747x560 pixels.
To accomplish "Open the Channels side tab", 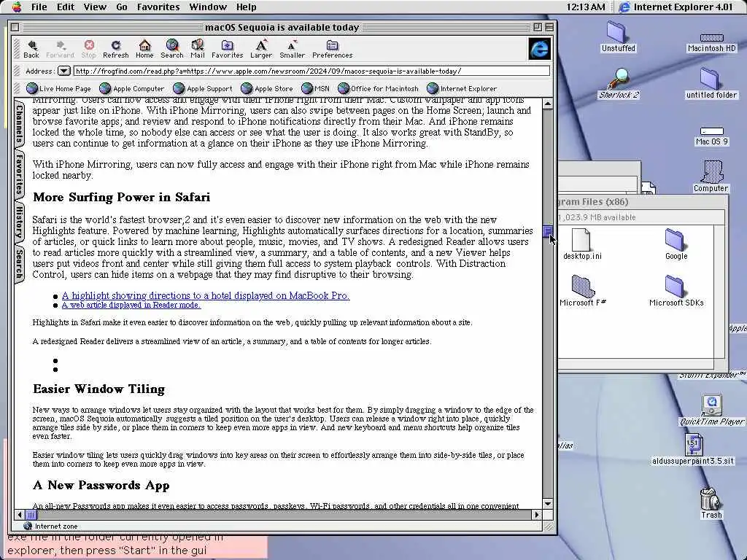I will point(19,124).
